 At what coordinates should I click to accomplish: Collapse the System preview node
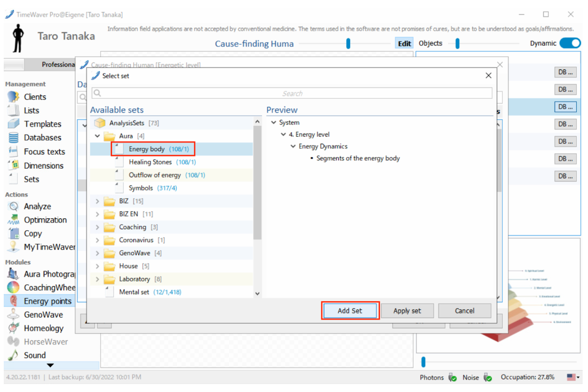click(x=274, y=122)
